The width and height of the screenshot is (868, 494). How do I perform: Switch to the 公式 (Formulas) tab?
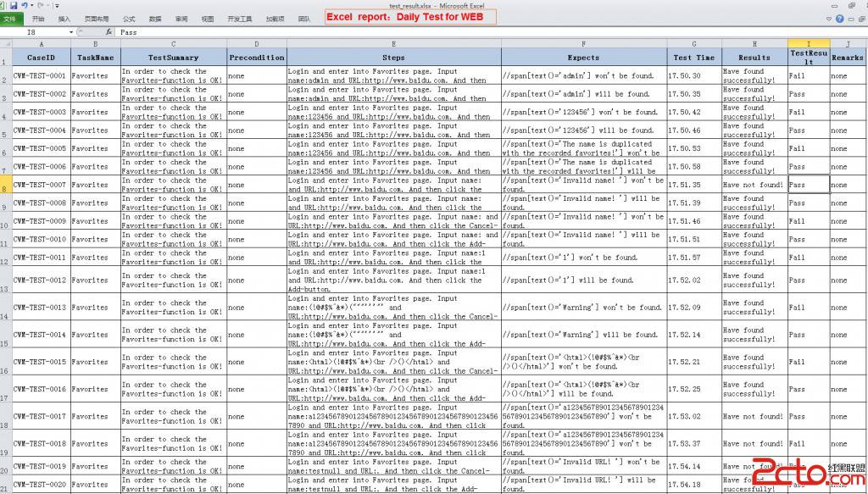point(129,19)
